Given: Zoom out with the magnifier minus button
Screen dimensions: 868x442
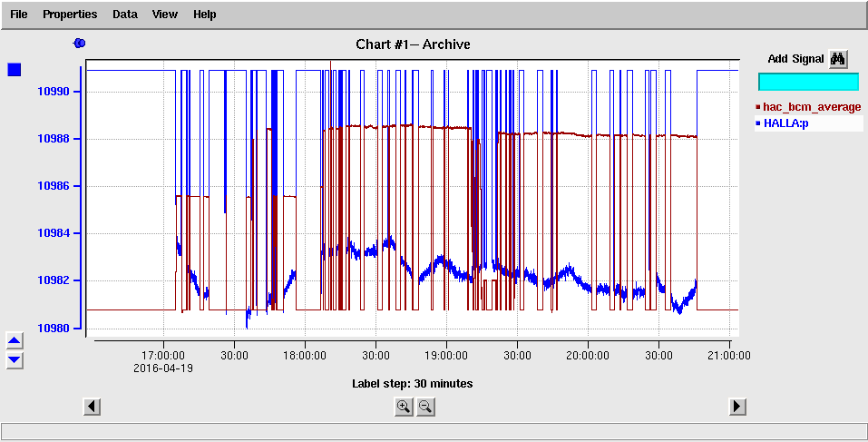Looking at the screenshot, I should tap(425, 408).
